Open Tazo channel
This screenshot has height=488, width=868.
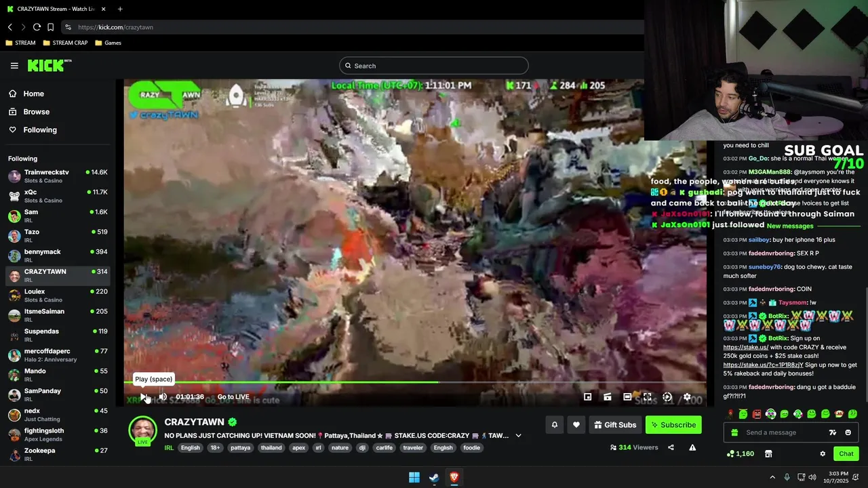click(58, 236)
